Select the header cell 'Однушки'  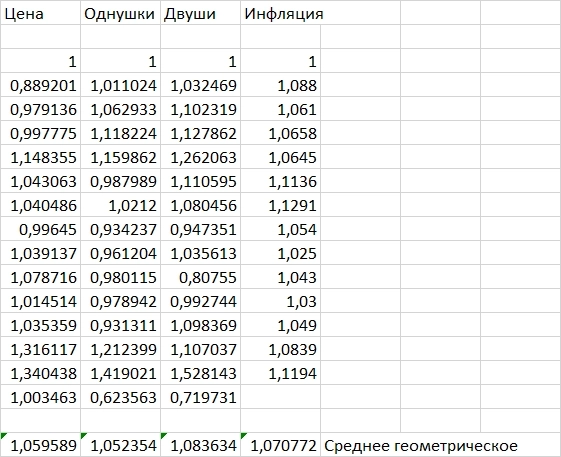coord(120,13)
